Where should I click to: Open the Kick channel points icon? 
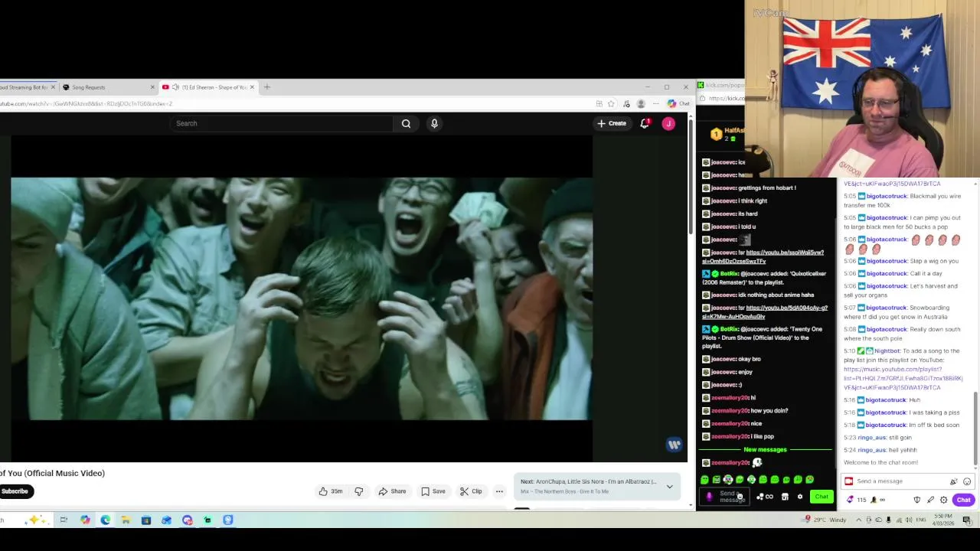pos(765,497)
